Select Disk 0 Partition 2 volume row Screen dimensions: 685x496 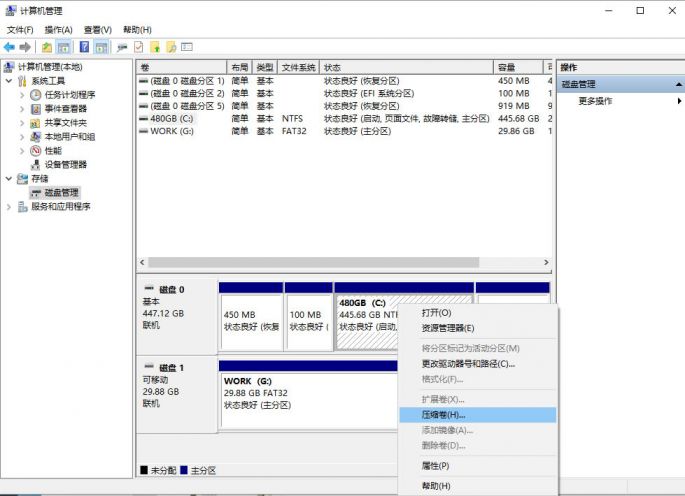click(344, 94)
